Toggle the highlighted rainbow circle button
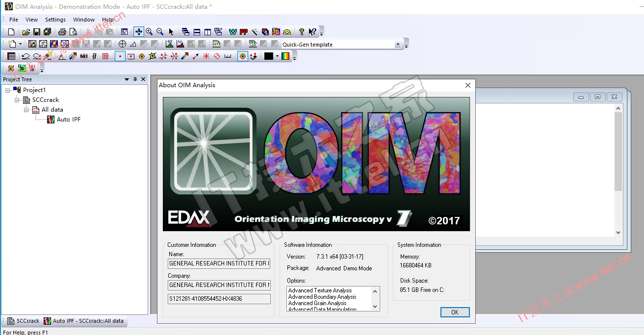 click(243, 56)
